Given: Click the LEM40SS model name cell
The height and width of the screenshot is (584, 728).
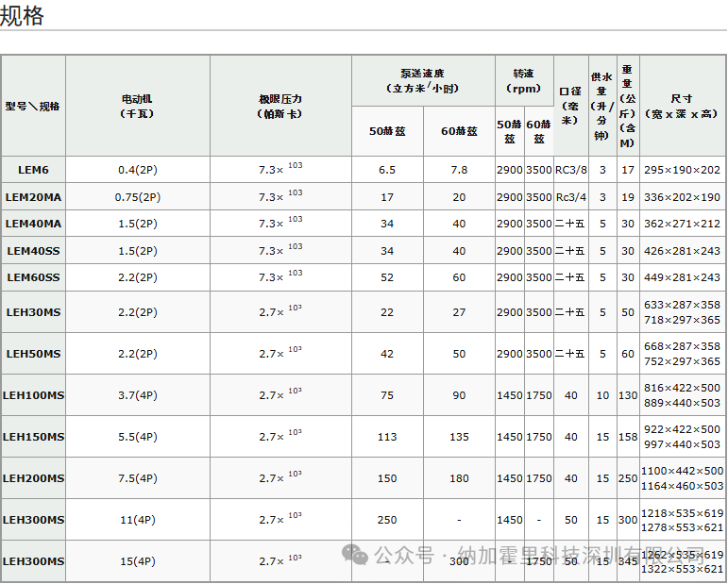Looking at the screenshot, I should pyautogui.click(x=33, y=251).
